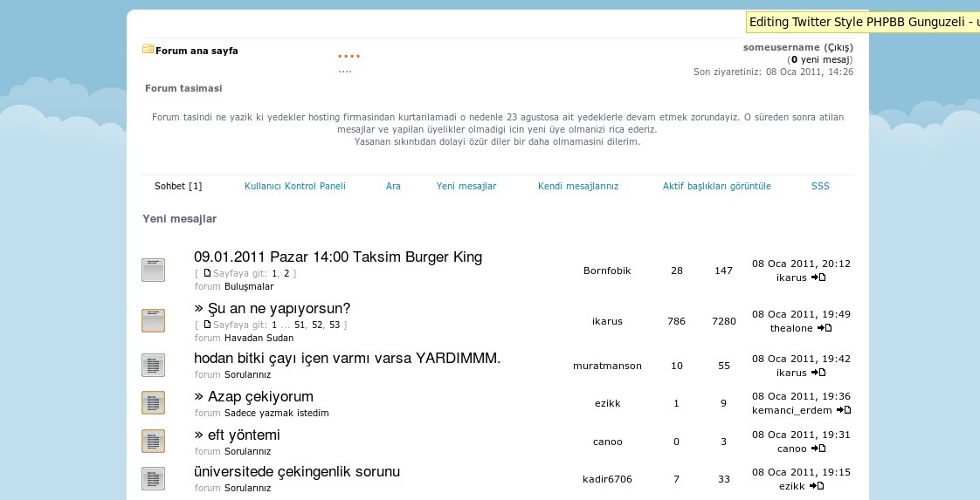The image size is (980, 500).
Task: Open Sorularınız forum under hodan bitki topic
Action: coord(247,374)
